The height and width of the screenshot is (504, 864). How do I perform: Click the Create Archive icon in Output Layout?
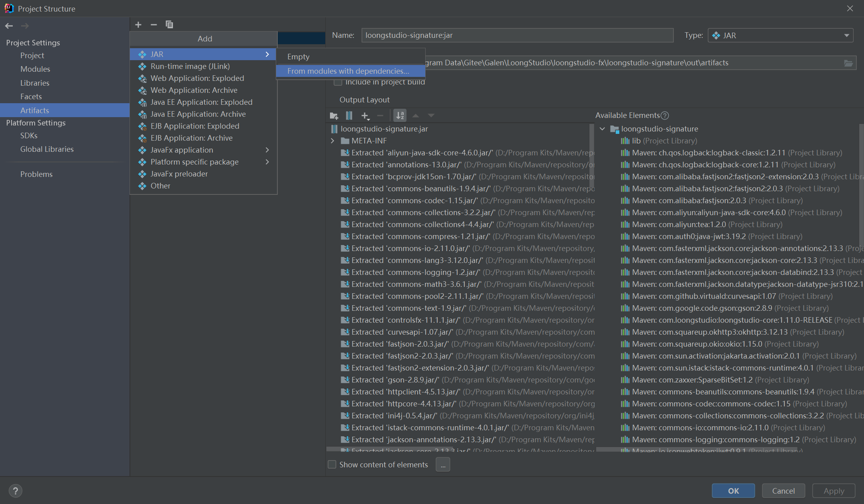coord(349,116)
